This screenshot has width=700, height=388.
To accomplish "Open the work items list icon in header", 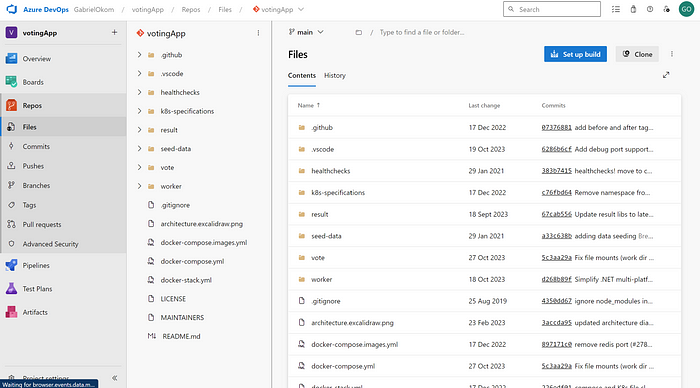I will click(616, 9).
